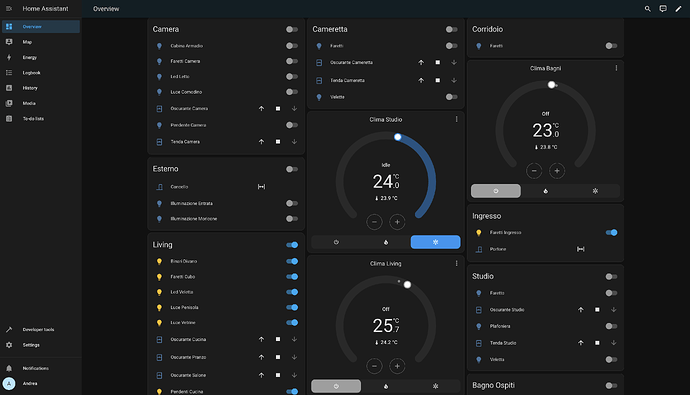This screenshot has width=690, height=395.
Task: Open the Tenda Camera cover upward
Action: (x=261, y=142)
